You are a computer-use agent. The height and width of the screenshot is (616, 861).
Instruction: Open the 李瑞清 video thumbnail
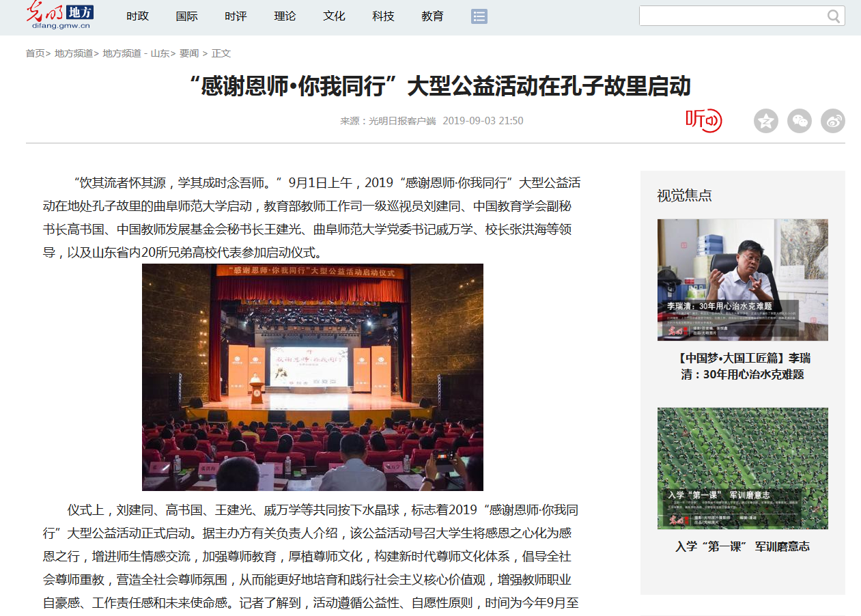[742, 279]
